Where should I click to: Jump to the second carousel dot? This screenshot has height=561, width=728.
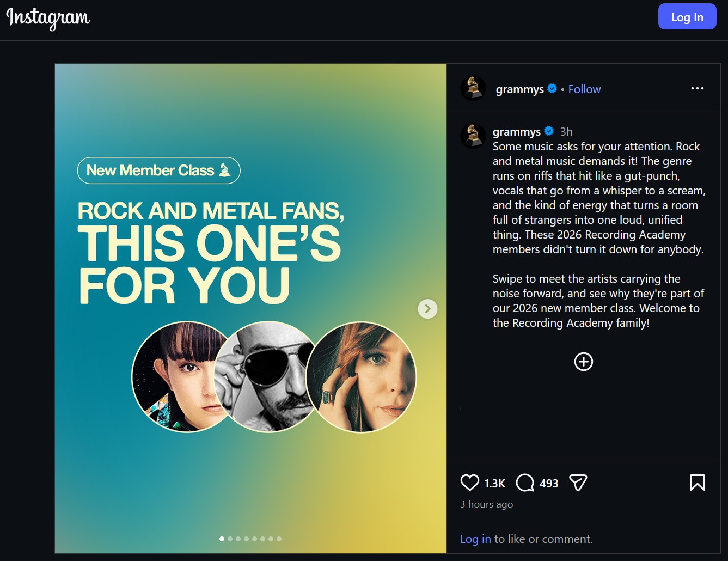pyautogui.click(x=230, y=539)
